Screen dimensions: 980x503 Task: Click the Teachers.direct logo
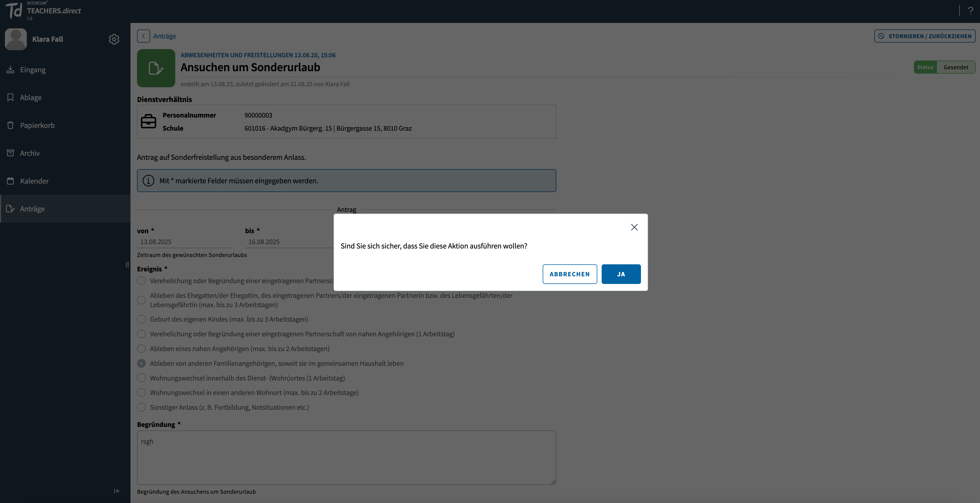click(x=43, y=11)
